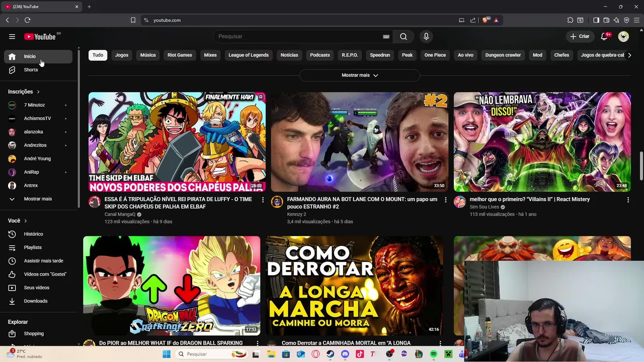Open Steam from the taskbar
Screen dimensions: 644x362
point(330,354)
